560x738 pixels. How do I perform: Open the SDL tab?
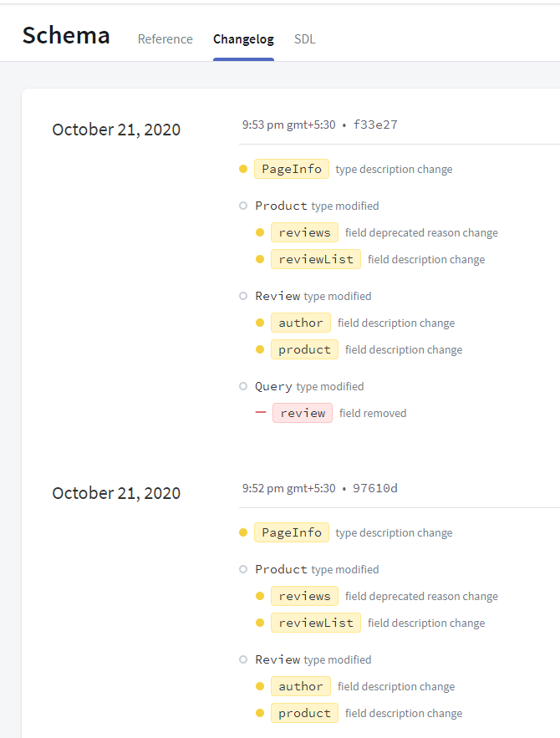(x=305, y=38)
